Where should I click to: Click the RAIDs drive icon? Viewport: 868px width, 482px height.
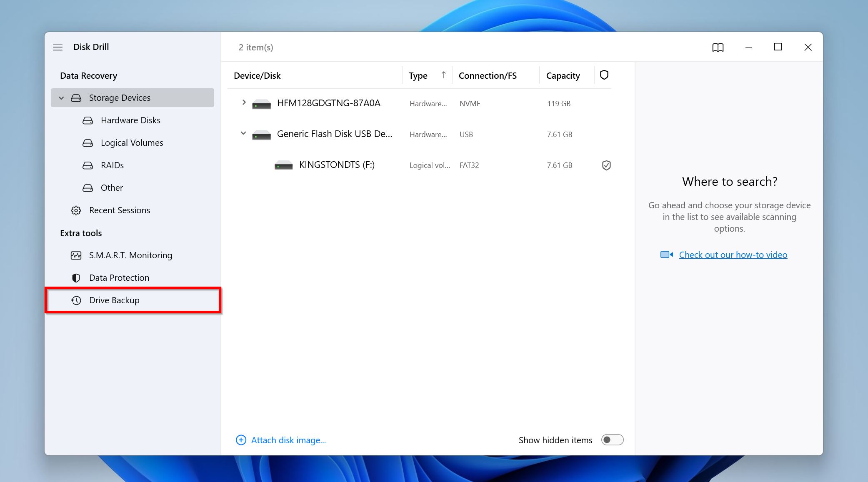pos(88,165)
